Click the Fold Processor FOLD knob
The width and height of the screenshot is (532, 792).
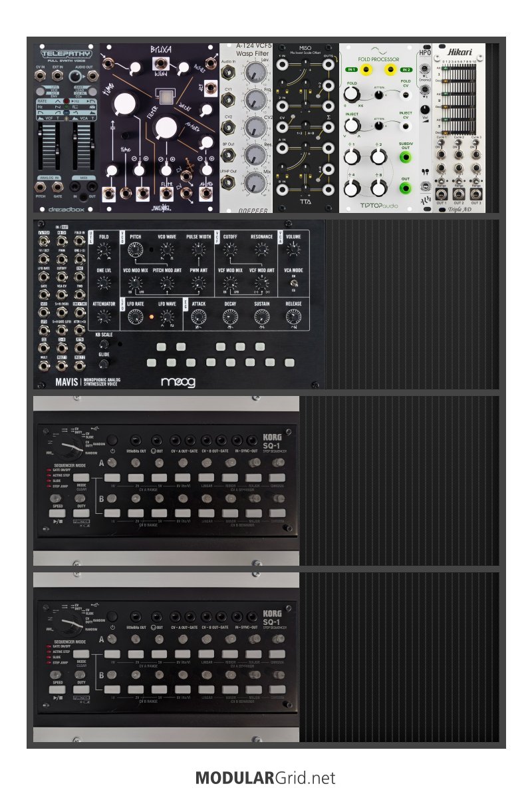[x=351, y=95]
